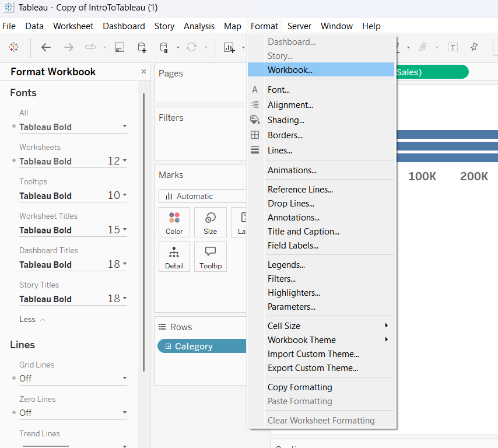The width and height of the screenshot is (498, 448).
Task: Click the Format Workbook pane scrollbar
Action: (x=143, y=232)
